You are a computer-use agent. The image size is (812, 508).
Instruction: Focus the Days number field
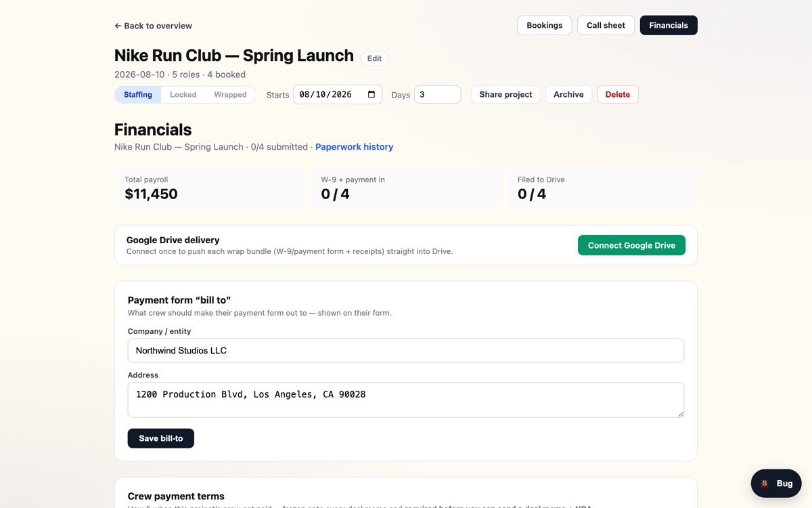(x=438, y=94)
